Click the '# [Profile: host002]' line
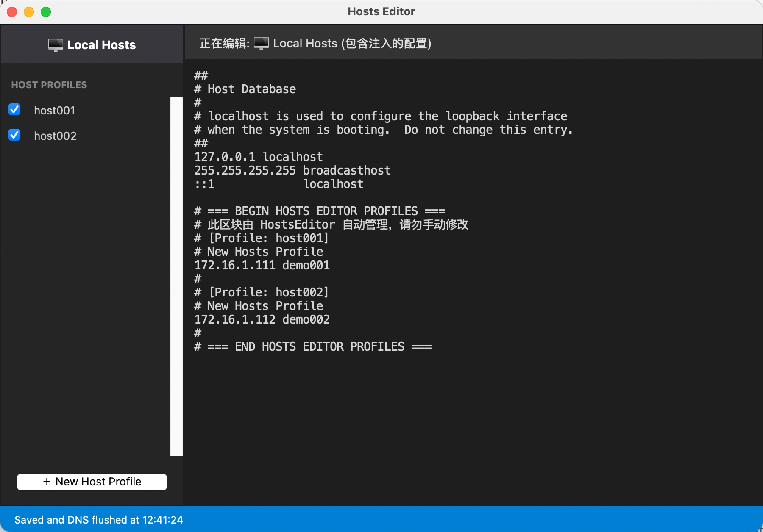 [262, 292]
